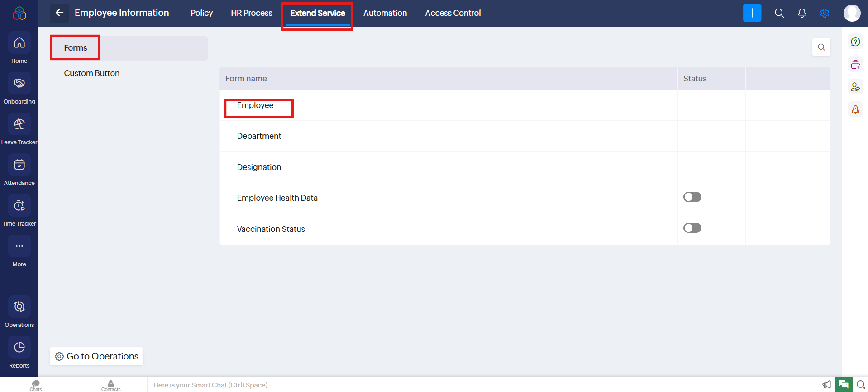The height and width of the screenshot is (392, 868).
Task: Enable Employee Health Data form toggle
Action: tap(692, 197)
